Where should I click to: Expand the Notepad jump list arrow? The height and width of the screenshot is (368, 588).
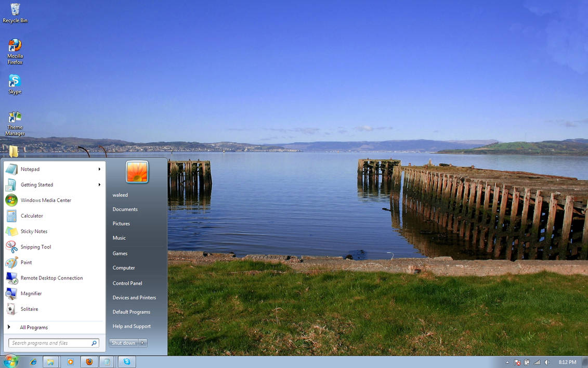point(98,169)
